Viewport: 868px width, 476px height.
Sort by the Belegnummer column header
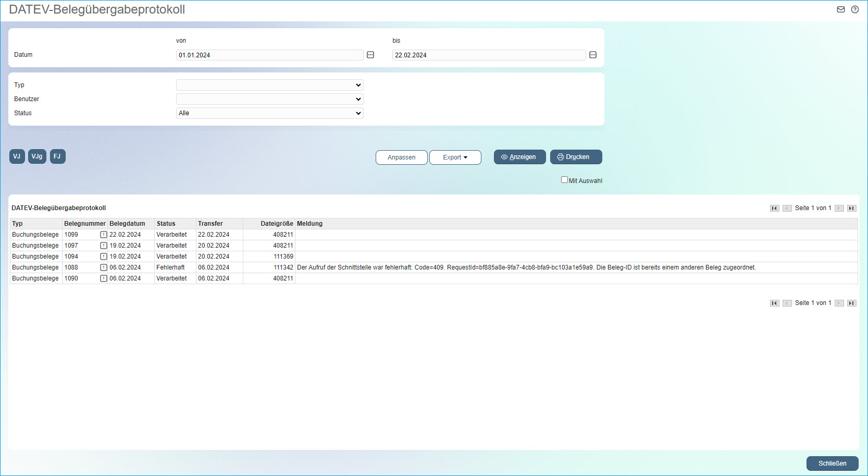(85, 224)
